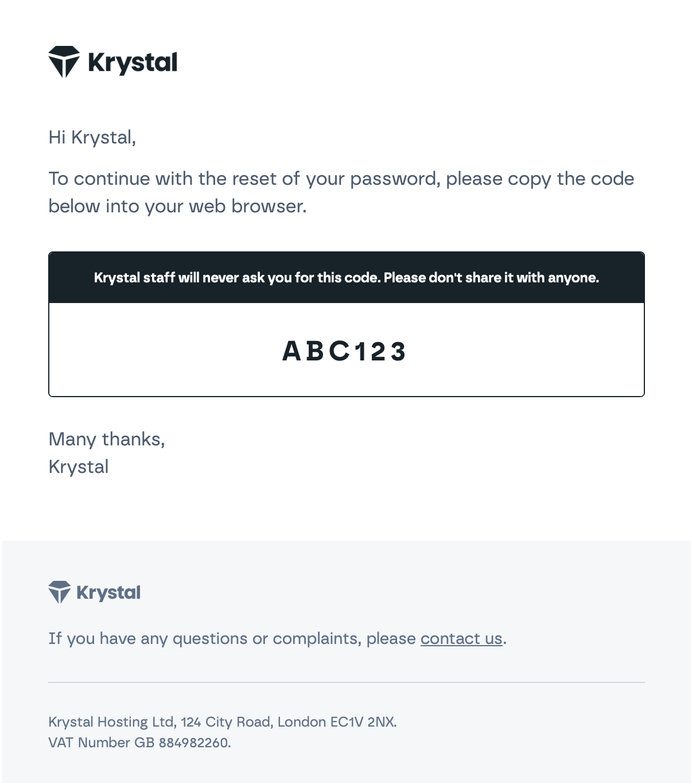Click the header Krystal wordmark text
This screenshot has height=784, width=692.
[x=133, y=63]
